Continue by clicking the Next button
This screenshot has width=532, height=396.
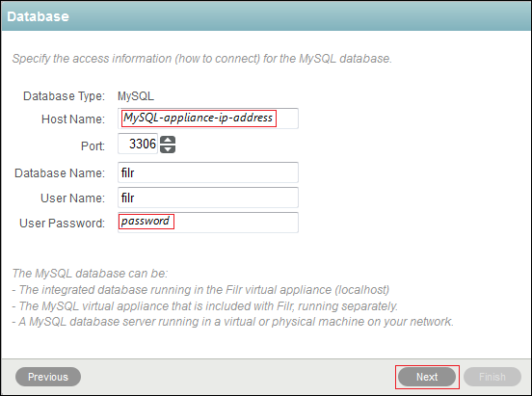(427, 377)
